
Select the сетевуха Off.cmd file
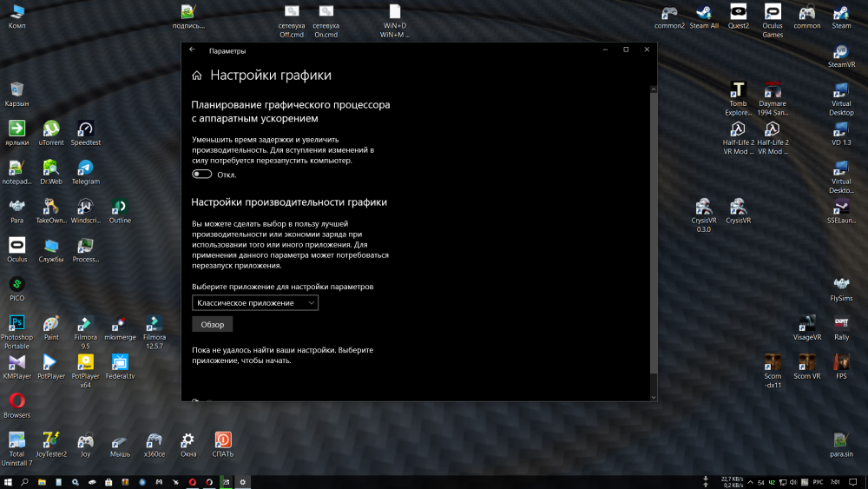pyautogui.click(x=292, y=21)
